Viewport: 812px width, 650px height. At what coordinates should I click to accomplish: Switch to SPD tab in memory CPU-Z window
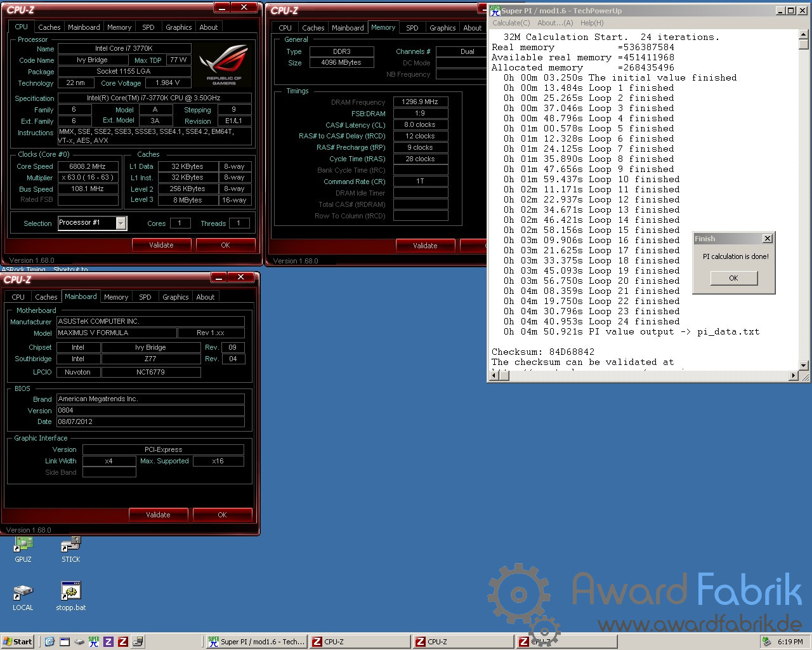click(412, 28)
